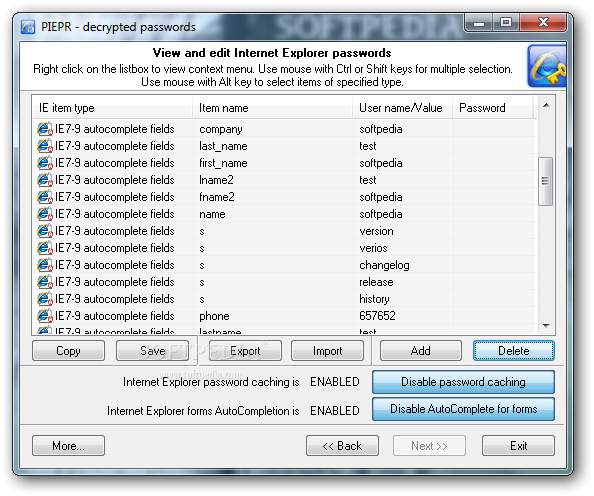Click the IE icon in the company row
Image resolution: width=594 pixels, height=496 pixels.
tap(45, 129)
